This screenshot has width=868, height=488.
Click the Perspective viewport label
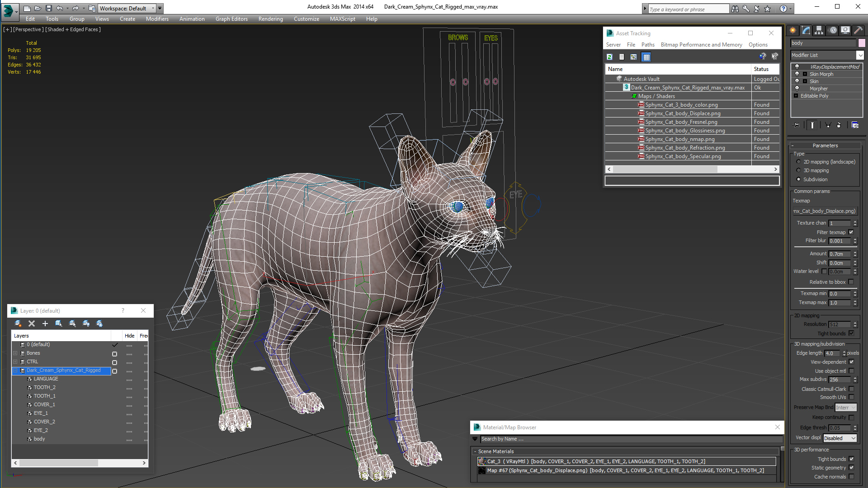click(28, 29)
